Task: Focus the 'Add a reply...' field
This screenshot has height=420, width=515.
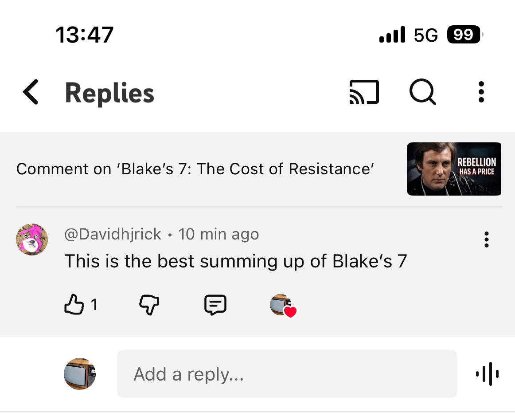Action: [x=287, y=374]
